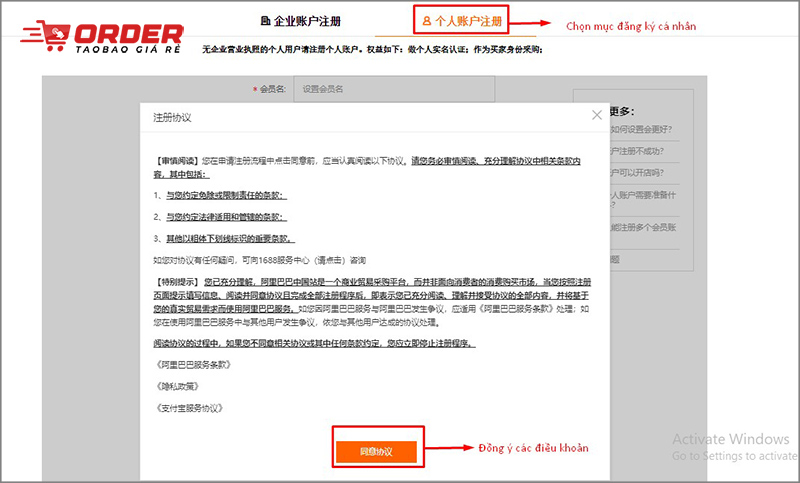Click the red arrow next to 个人账户注册
Image resolution: width=800 pixels, height=483 pixels.
tap(532, 21)
